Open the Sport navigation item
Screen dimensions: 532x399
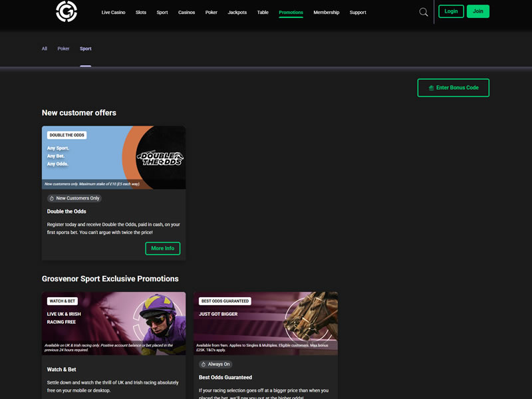[162, 13]
